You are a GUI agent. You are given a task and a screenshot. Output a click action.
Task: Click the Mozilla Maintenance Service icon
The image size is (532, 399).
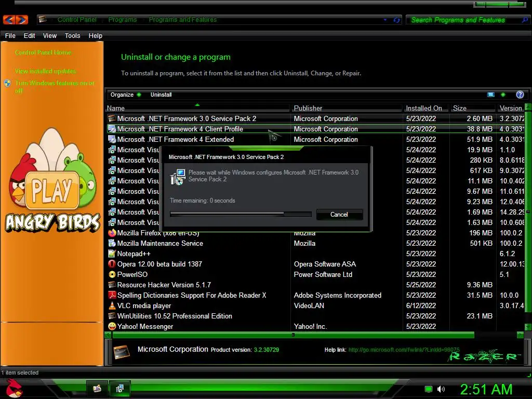pyautogui.click(x=112, y=243)
